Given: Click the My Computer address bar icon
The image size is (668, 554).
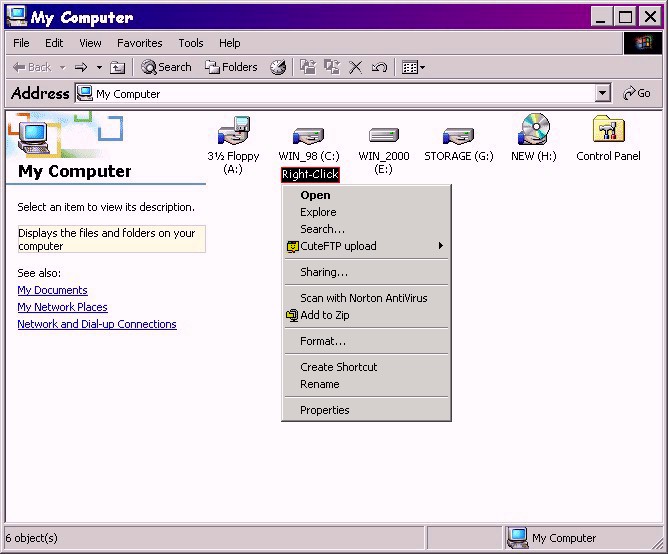Looking at the screenshot, I should click(x=84, y=93).
